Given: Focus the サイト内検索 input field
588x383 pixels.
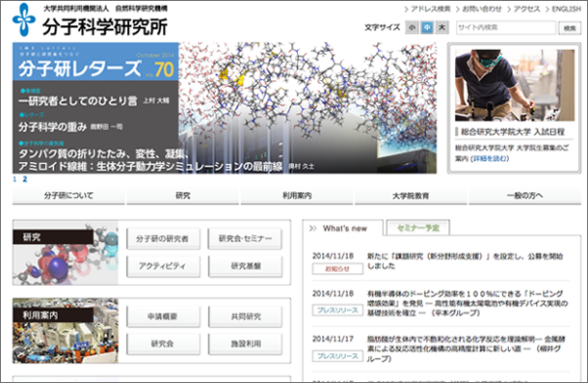Looking at the screenshot, I should point(506,27).
